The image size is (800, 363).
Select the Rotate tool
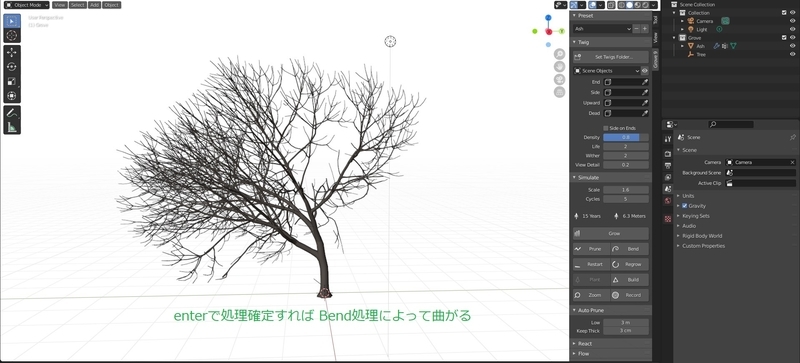pos(12,66)
